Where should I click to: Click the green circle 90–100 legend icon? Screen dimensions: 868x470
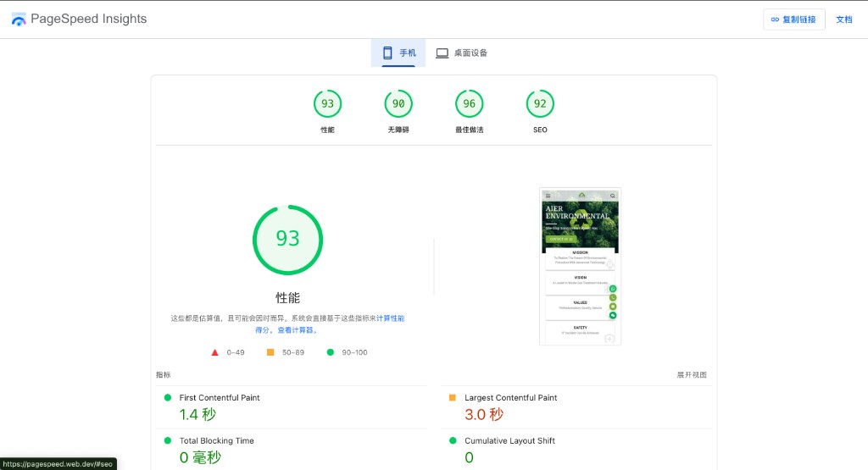(331, 352)
